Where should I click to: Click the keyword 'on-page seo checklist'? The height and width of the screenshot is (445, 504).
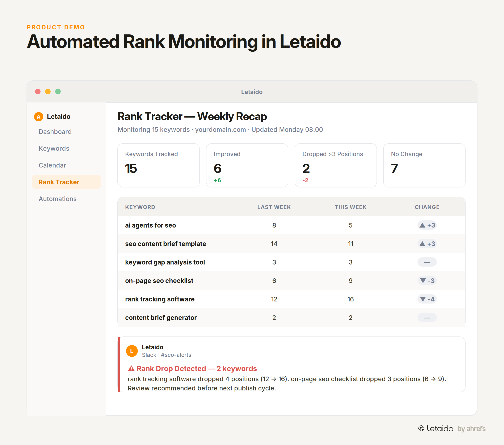coord(159,281)
